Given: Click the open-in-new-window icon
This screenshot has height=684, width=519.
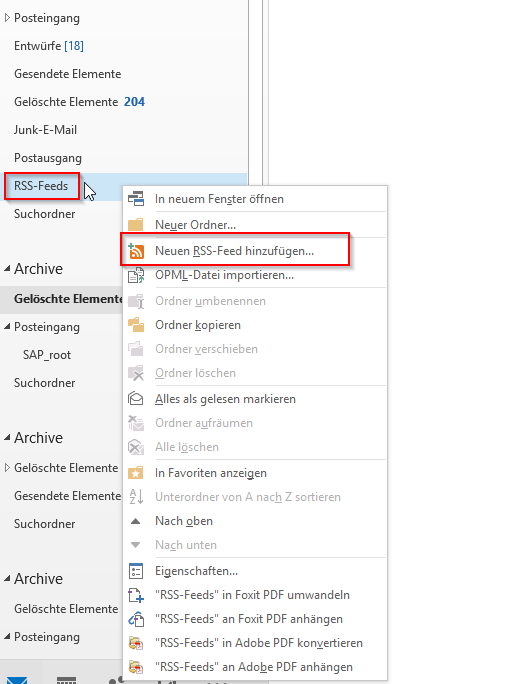Looking at the screenshot, I should pos(136,199).
